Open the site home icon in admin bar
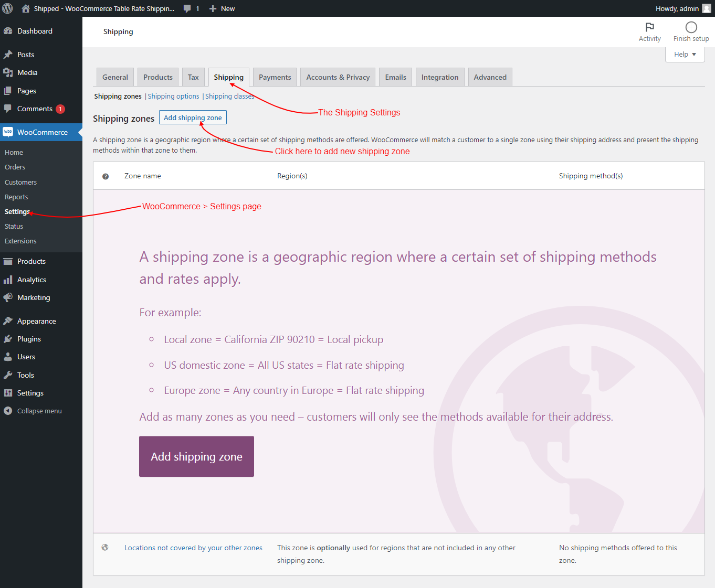 [26, 8]
